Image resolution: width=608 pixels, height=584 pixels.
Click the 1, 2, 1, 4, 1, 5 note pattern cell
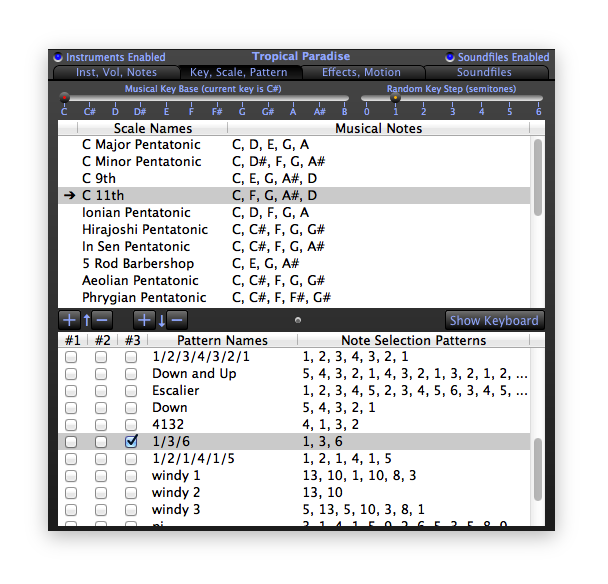347,459
